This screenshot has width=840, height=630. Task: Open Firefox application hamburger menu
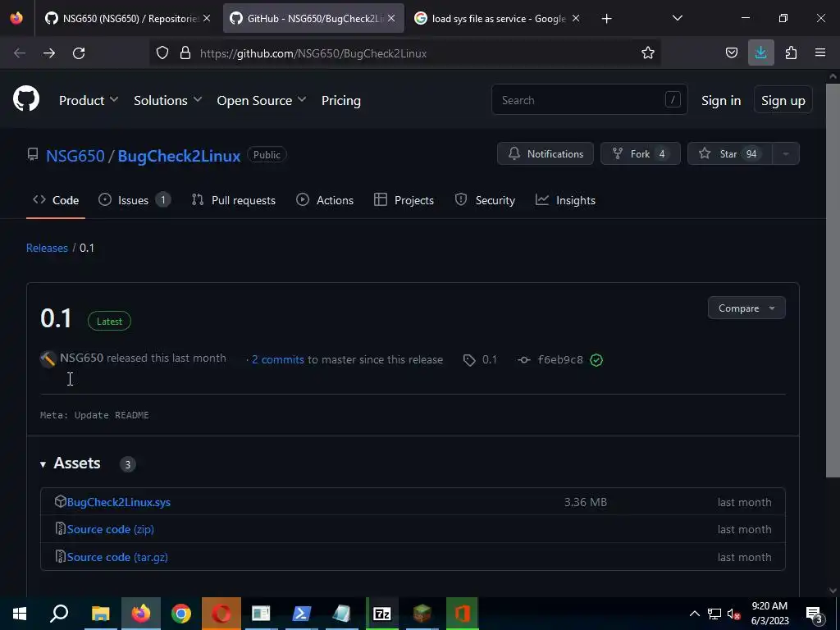820,52
